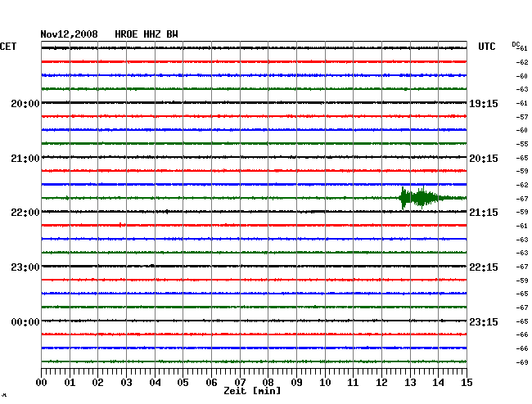Click the DC offset value "-69"

[522, 362]
